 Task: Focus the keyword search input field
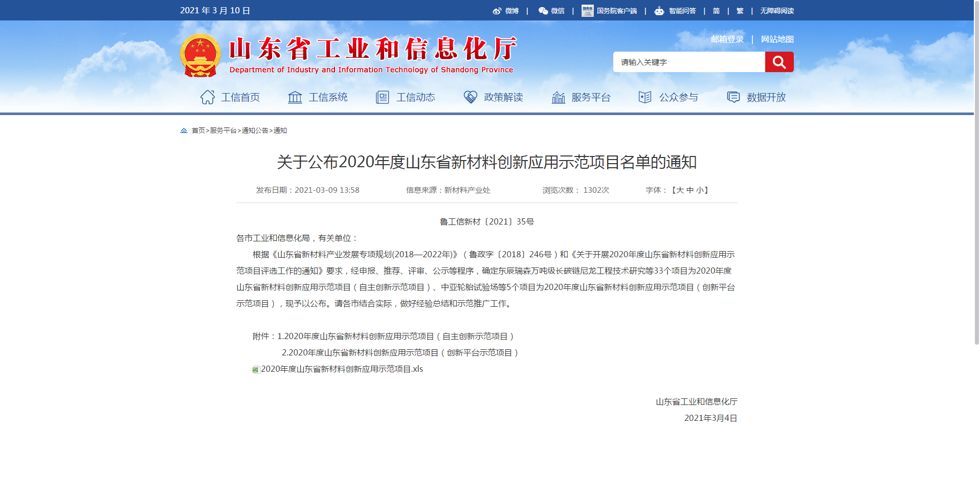688,62
